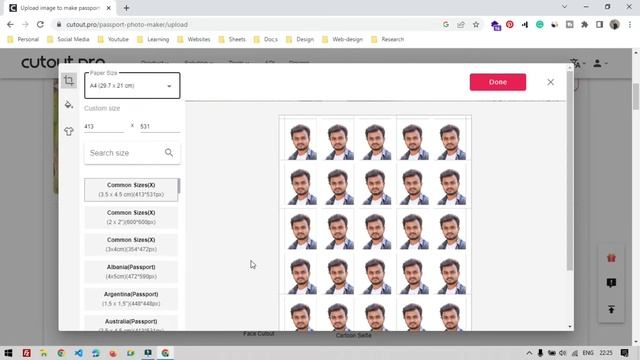The height and width of the screenshot is (360, 640).
Task: Open a new browser tab with plus
Action: [x=127, y=8]
